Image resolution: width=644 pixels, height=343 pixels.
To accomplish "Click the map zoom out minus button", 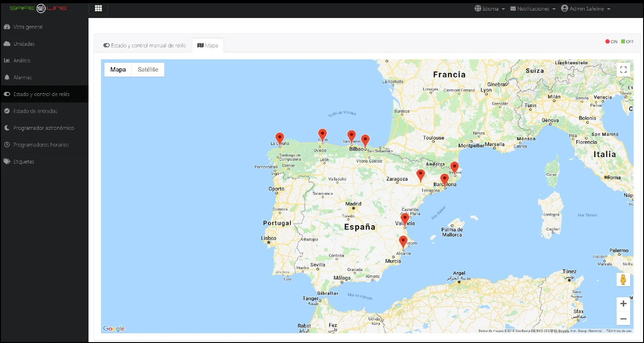I will (623, 319).
